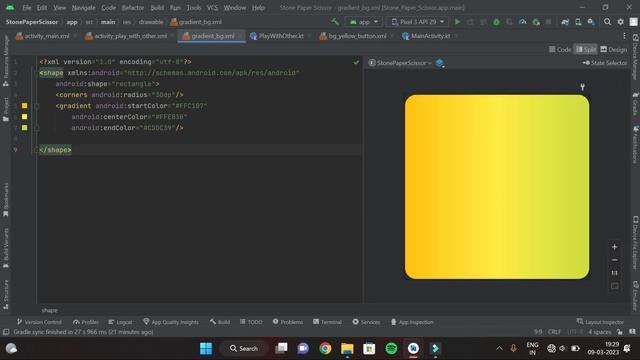Set preview zoom to 1:1

614,273
